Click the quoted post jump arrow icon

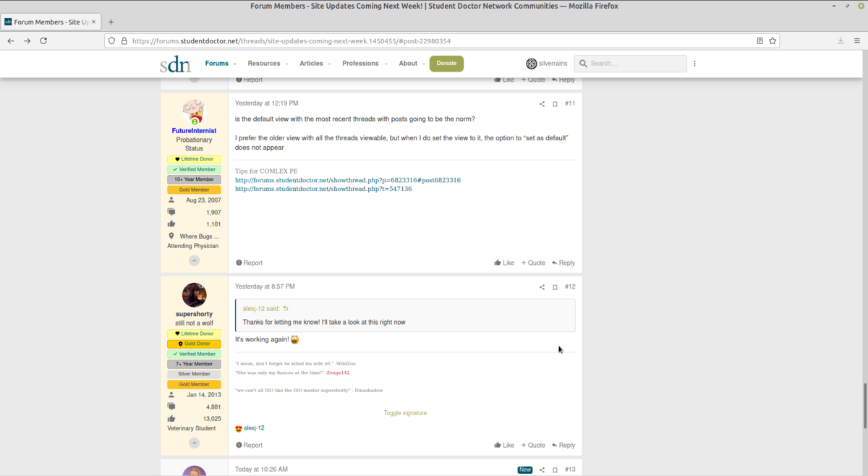tap(286, 309)
